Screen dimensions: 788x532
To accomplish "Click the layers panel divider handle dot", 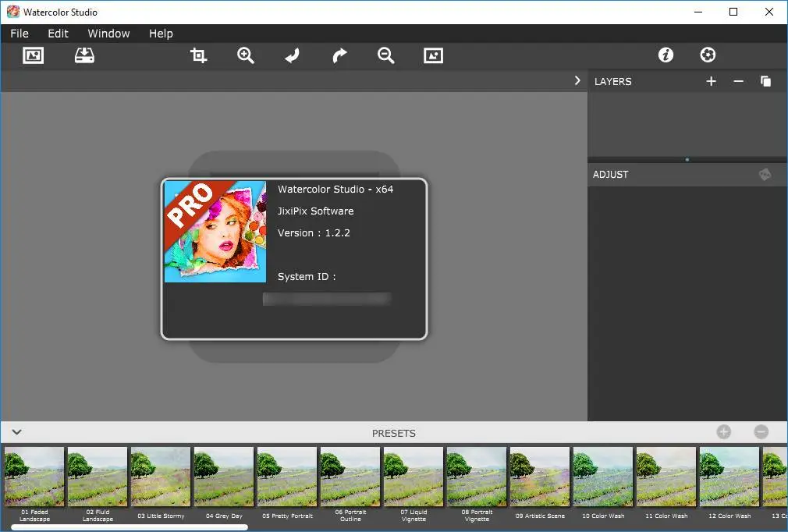I will coord(687,160).
